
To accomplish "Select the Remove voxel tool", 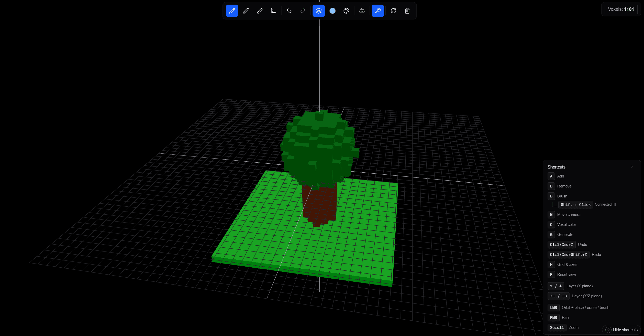I will point(246,11).
